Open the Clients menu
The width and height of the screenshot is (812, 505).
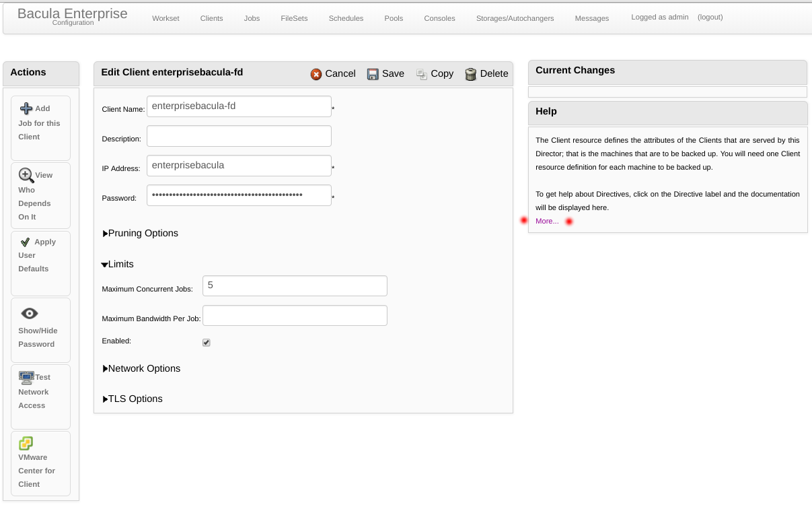tap(212, 18)
